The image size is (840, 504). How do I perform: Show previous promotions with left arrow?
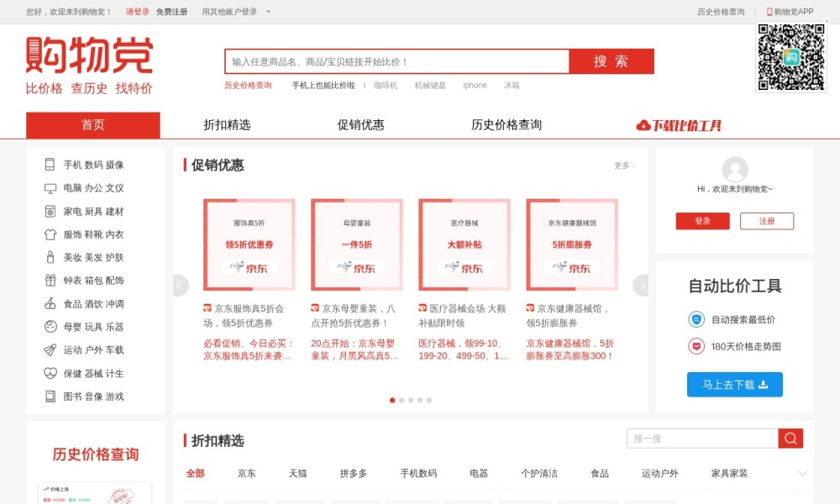pos(180,286)
